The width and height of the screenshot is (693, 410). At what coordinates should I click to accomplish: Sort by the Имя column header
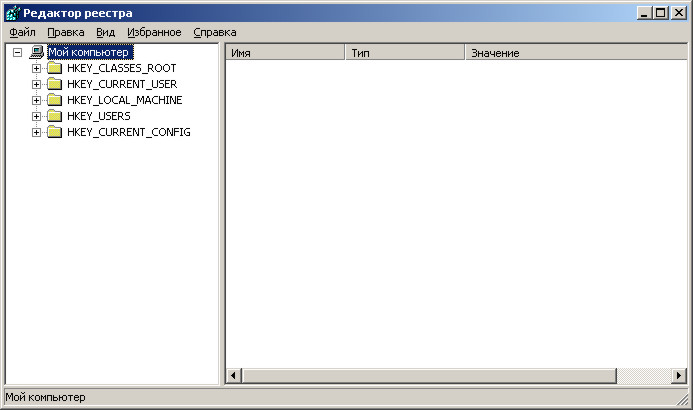click(285, 52)
